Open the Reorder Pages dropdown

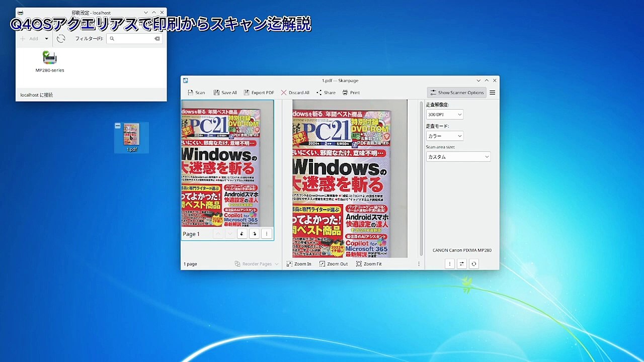(x=257, y=264)
